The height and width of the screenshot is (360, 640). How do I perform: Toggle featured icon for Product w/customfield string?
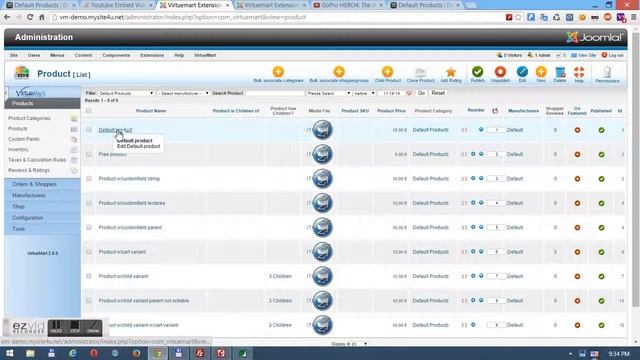coord(577,179)
